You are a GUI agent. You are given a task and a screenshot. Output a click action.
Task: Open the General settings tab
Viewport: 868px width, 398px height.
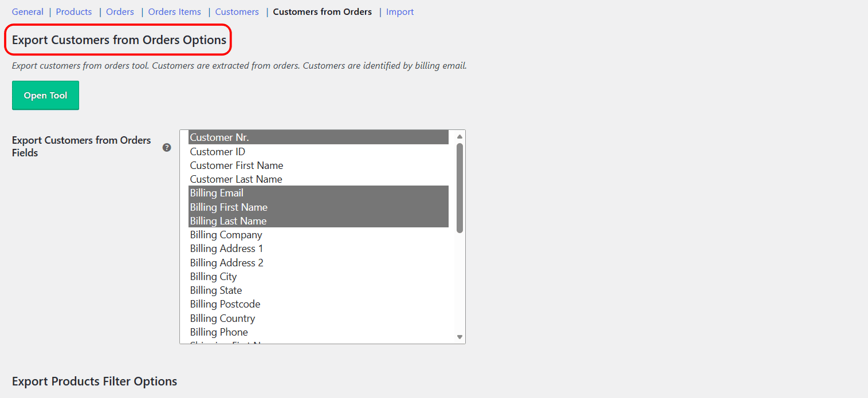[x=28, y=11]
